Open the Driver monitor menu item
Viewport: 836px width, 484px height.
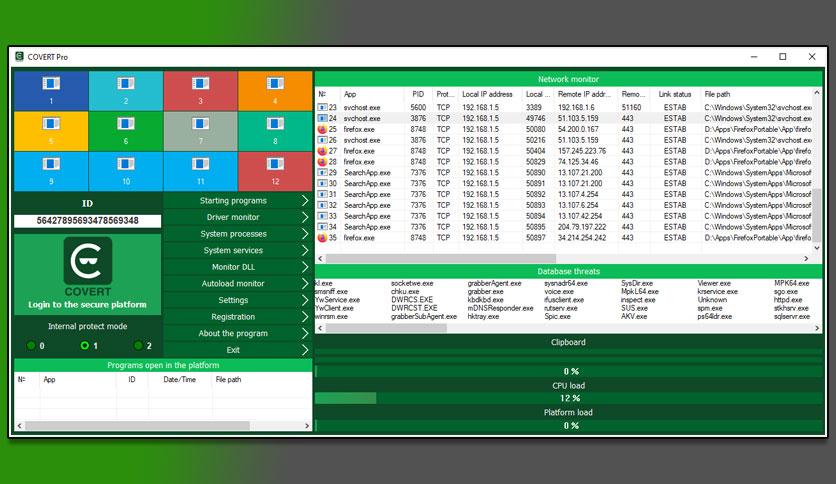pyautogui.click(x=238, y=217)
